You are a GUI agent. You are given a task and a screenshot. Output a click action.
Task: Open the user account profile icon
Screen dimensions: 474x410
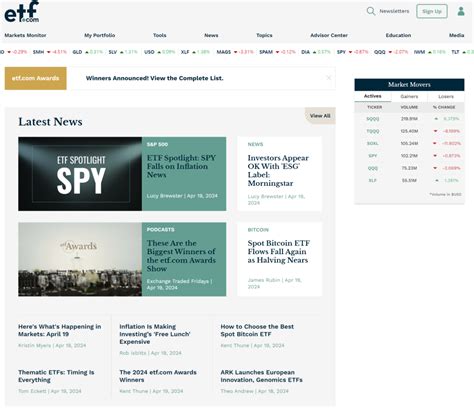pos(461,11)
